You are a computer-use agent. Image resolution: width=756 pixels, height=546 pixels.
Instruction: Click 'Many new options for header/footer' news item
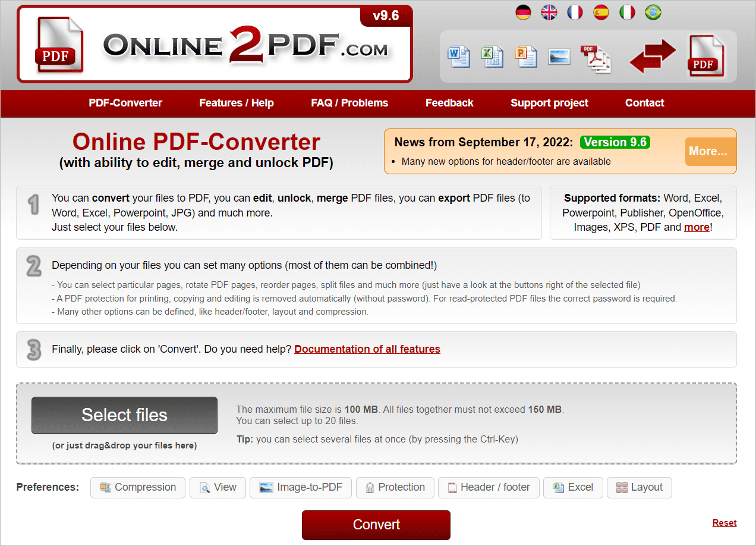click(x=506, y=161)
